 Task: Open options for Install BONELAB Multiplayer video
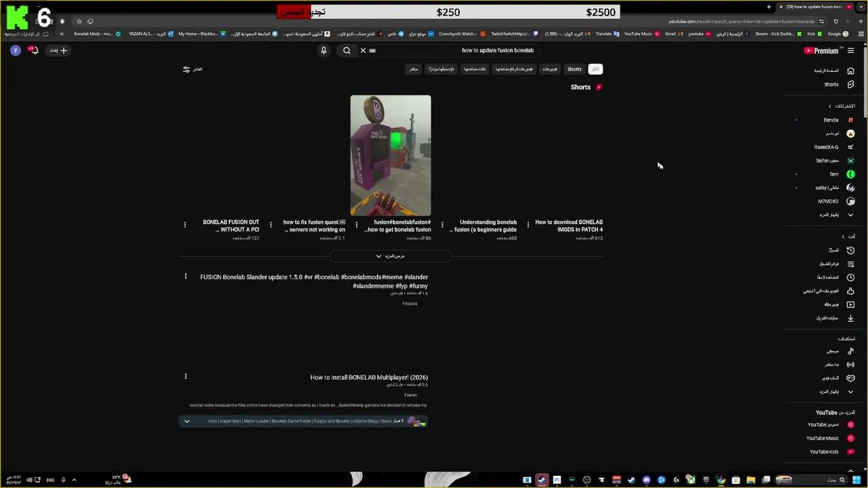185,377
